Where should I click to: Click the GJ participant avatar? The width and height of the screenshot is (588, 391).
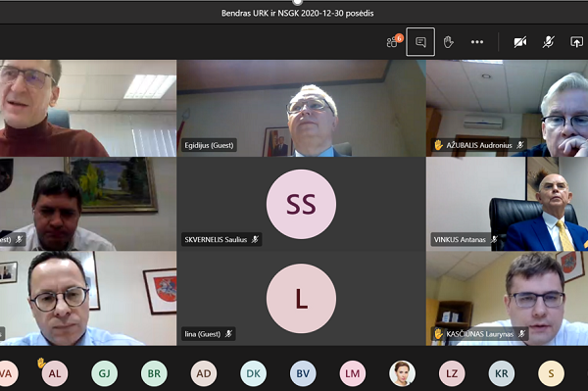tap(104, 373)
